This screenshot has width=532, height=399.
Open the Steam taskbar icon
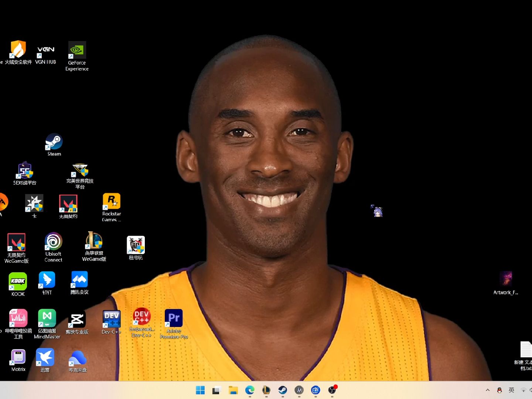click(x=283, y=390)
